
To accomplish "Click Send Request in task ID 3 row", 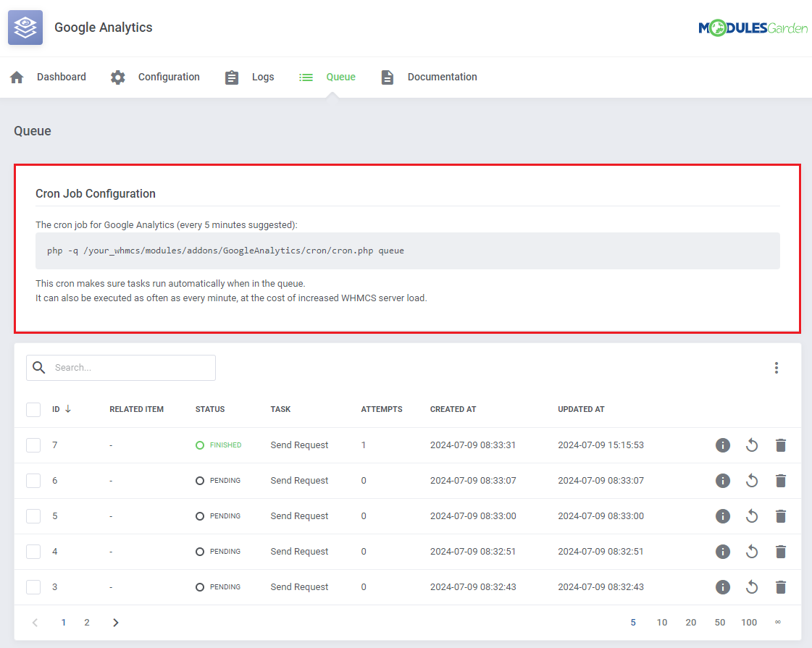I will [x=299, y=587].
